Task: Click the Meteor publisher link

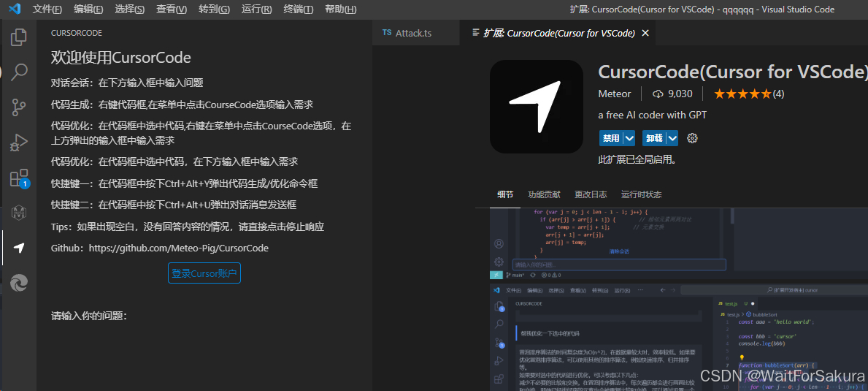Action: point(615,94)
